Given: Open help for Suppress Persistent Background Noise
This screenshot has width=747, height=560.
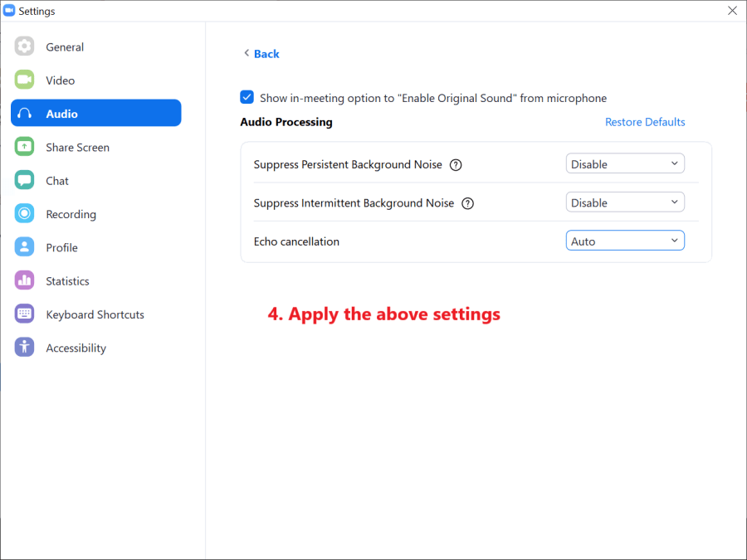Looking at the screenshot, I should click(x=456, y=164).
